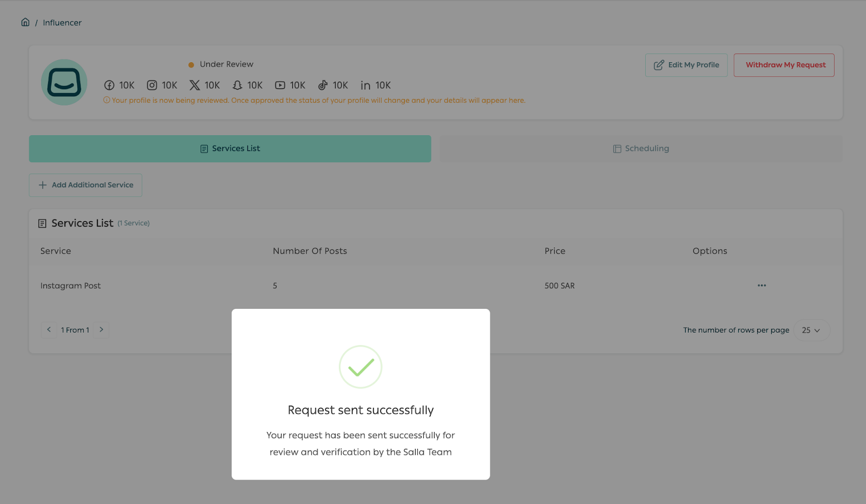Switch to the Services List tab
The width and height of the screenshot is (866, 504).
point(230,149)
